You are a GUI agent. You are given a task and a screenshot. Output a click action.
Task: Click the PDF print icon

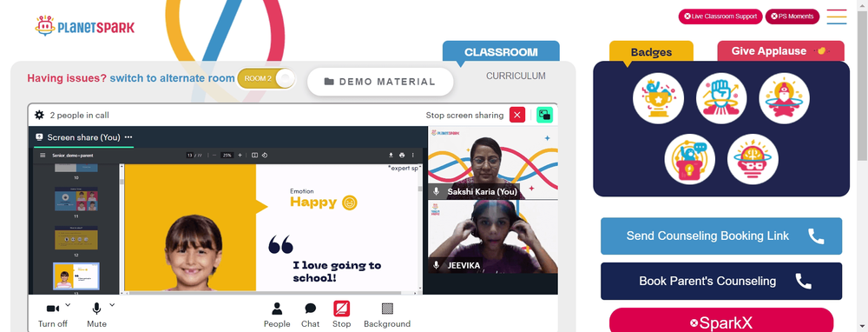point(402,156)
